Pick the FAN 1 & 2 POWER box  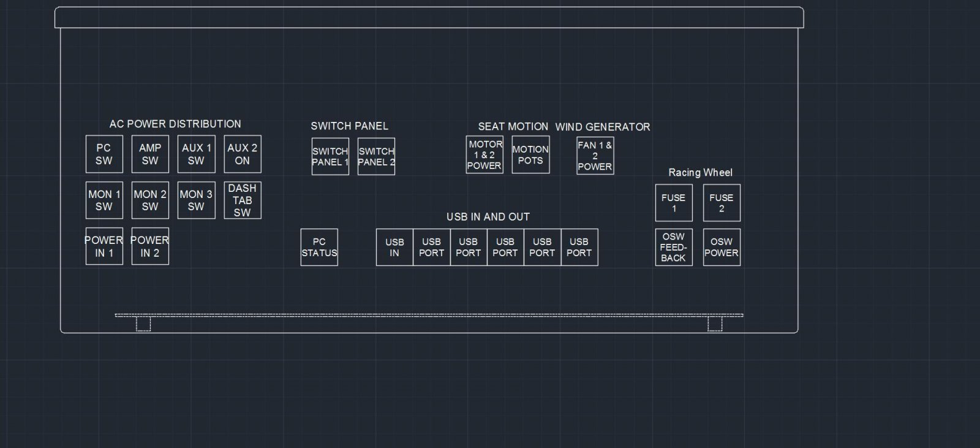(x=595, y=156)
